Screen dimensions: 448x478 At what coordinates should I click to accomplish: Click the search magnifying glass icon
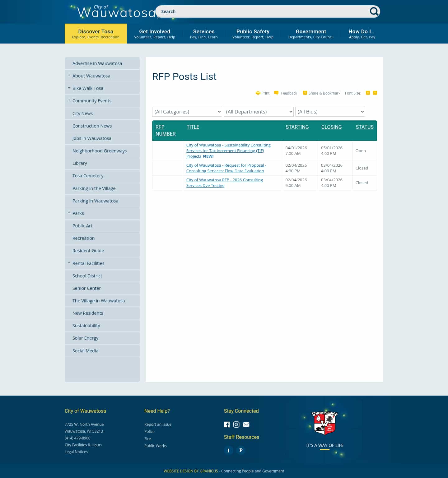click(x=374, y=11)
